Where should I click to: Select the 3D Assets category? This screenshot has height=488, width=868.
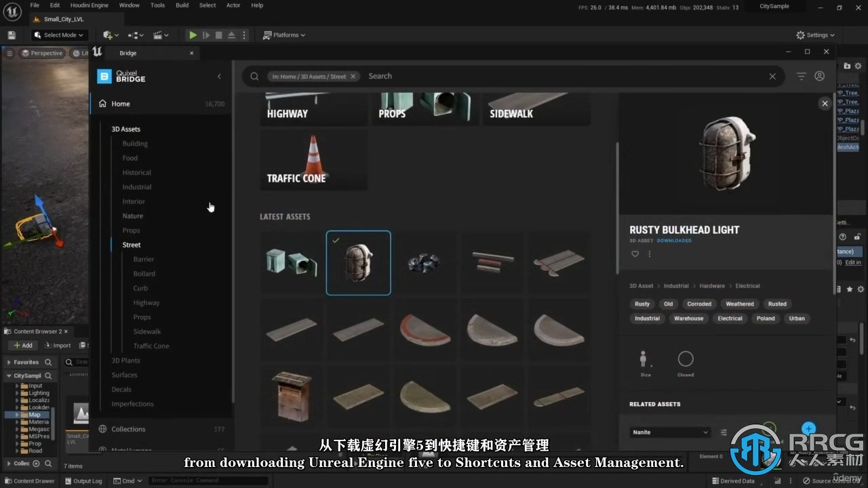tap(126, 129)
